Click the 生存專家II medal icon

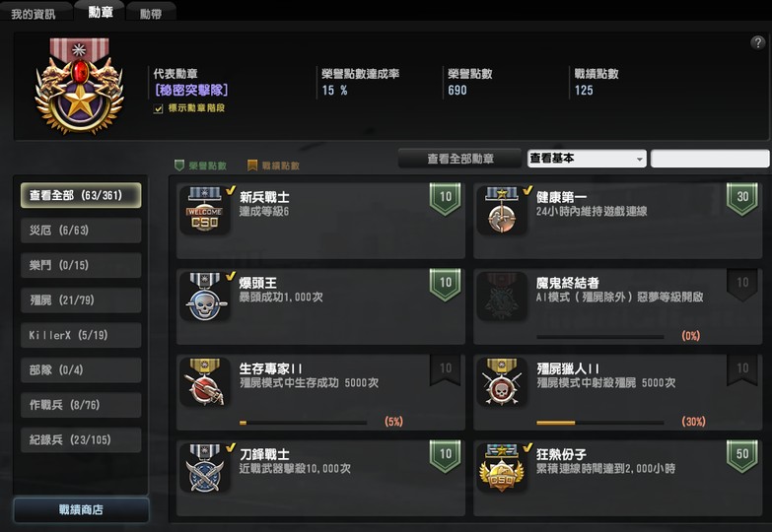pyautogui.click(x=204, y=382)
